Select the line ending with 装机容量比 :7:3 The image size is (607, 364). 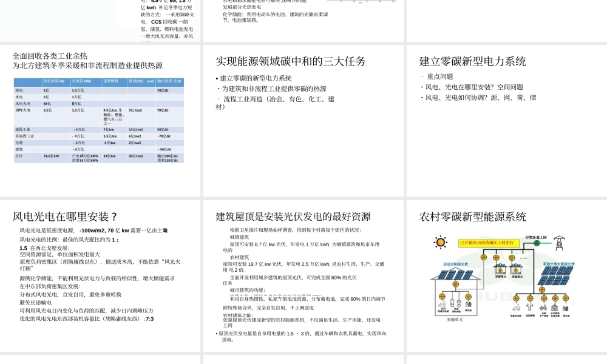[x=87, y=319]
